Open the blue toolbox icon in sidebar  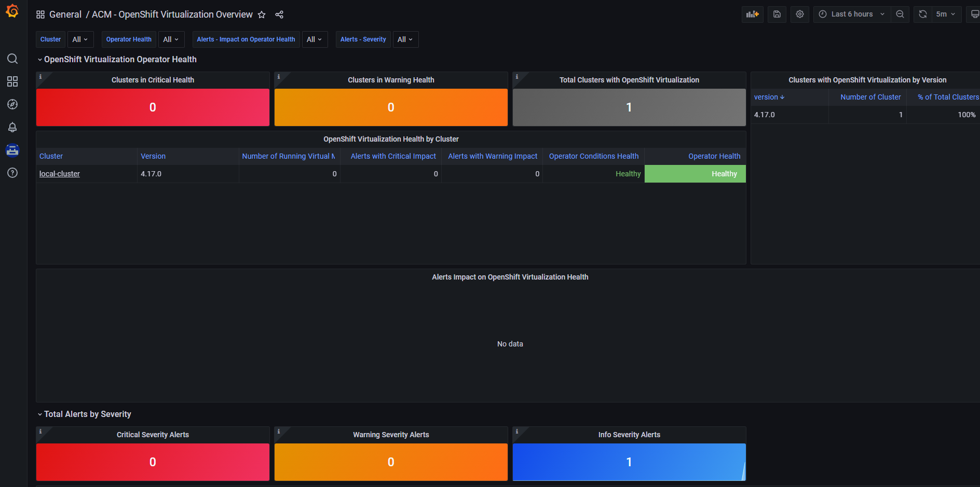[x=12, y=150]
